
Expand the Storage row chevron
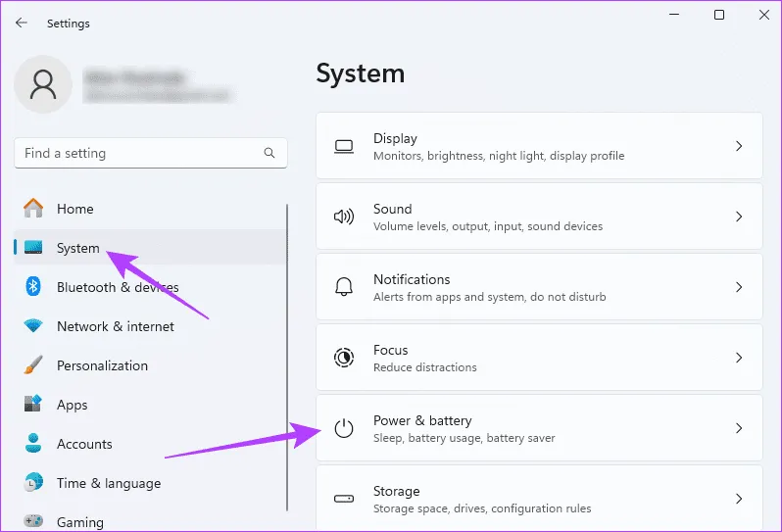pyautogui.click(x=739, y=499)
